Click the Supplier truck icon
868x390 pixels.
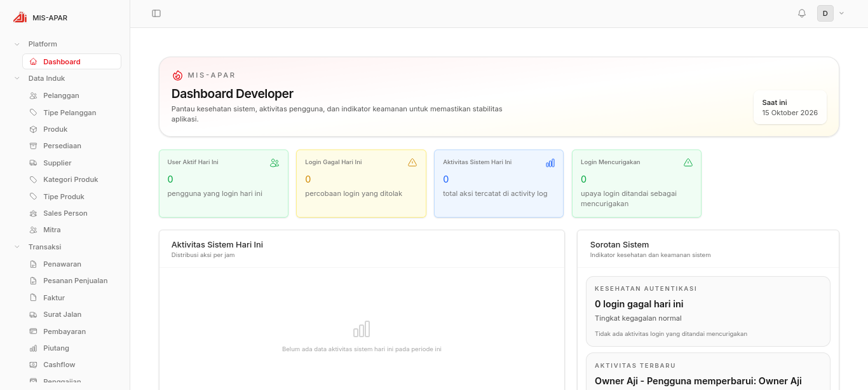click(33, 163)
